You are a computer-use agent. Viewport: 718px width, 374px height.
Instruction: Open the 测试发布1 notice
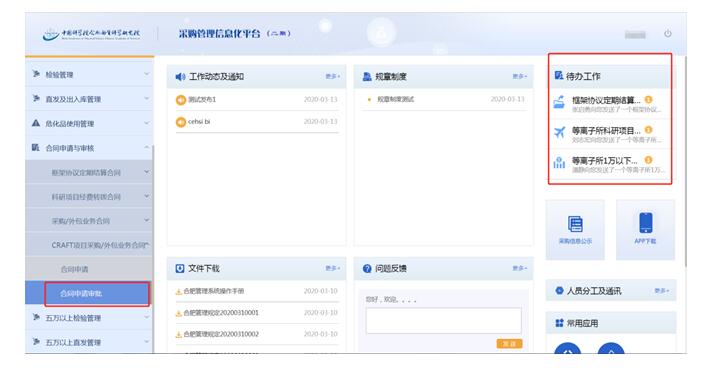202,99
